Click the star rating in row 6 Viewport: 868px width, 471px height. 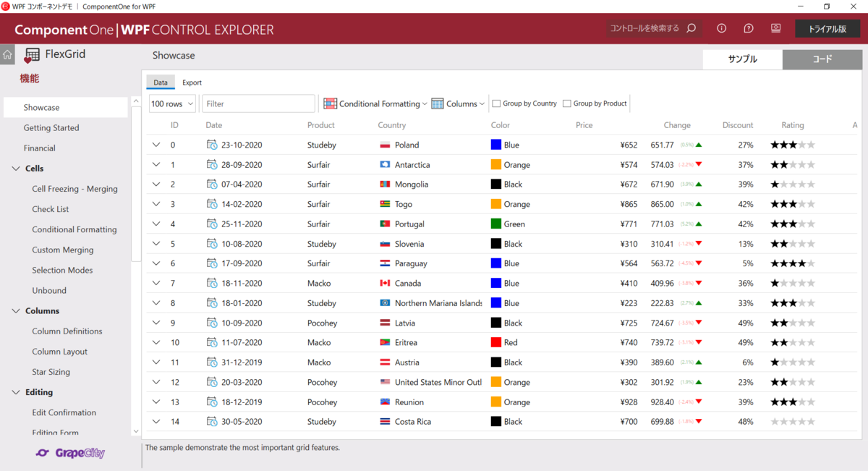point(793,263)
